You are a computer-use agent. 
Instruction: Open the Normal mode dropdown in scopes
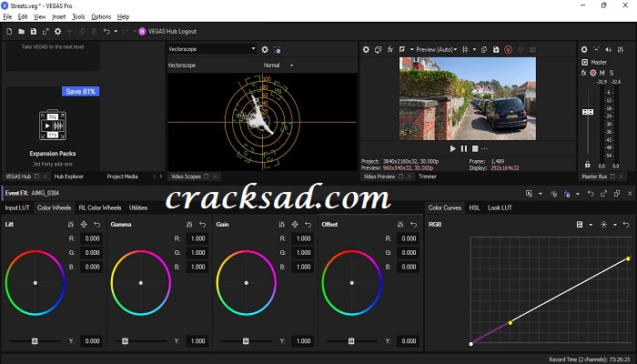click(x=278, y=65)
